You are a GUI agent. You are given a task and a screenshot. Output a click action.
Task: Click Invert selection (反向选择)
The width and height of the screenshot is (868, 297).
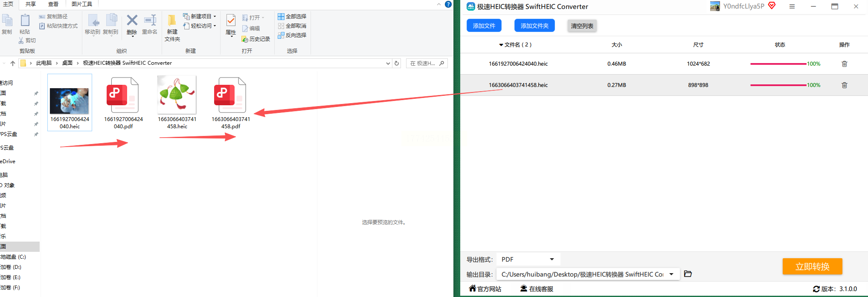tap(292, 35)
